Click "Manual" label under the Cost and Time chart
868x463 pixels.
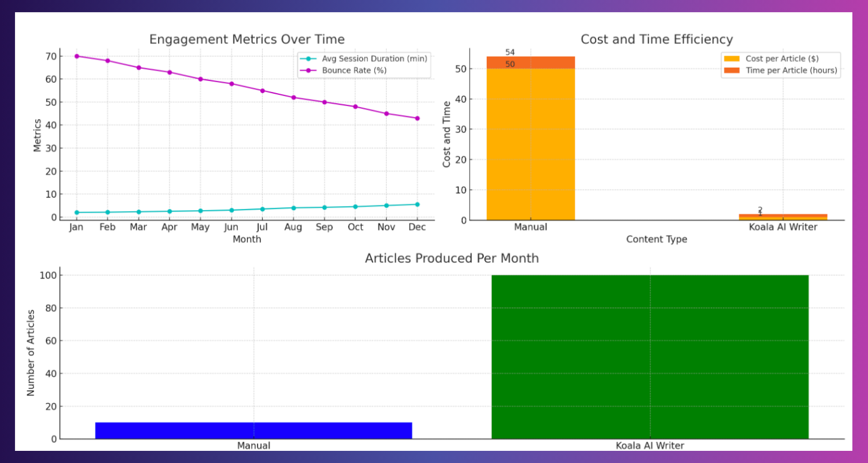point(531,227)
